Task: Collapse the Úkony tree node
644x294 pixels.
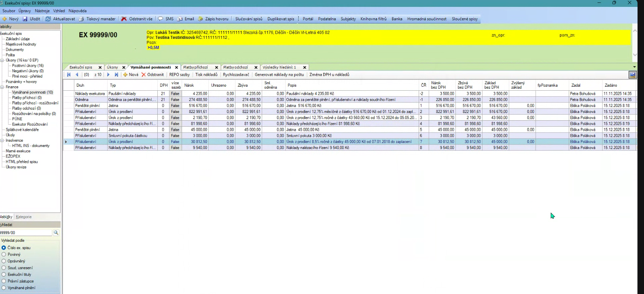Action: coord(2,60)
